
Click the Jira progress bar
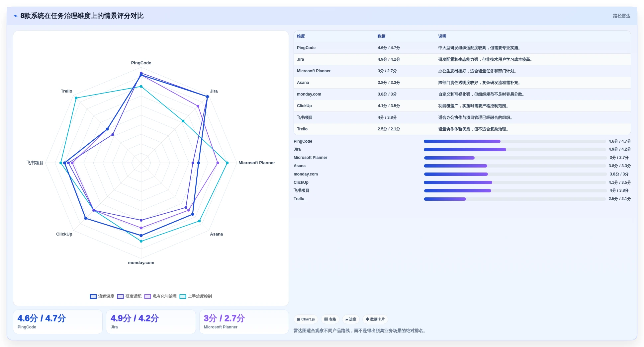514,150
